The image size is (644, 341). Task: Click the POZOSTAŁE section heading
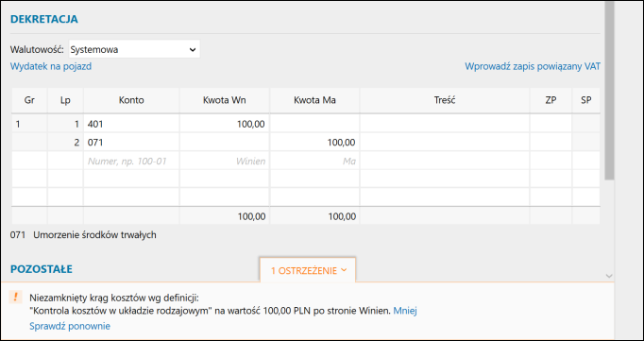[42, 269]
